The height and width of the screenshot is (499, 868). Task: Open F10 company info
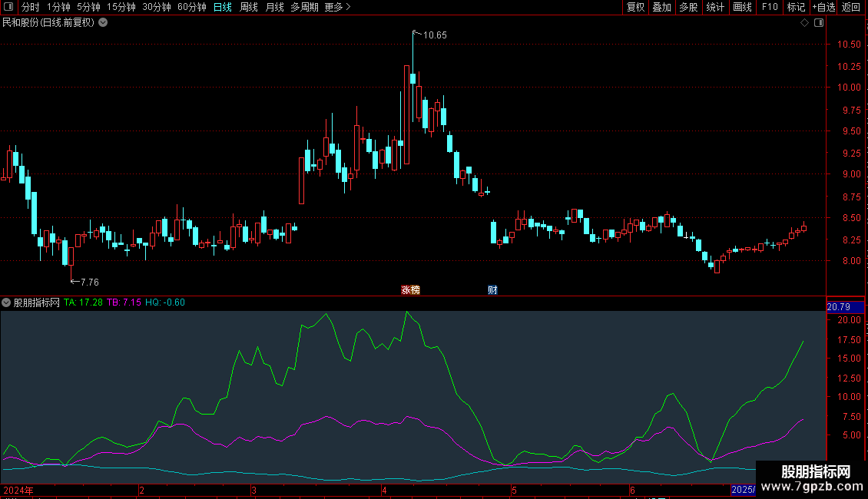(x=770, y=7)
